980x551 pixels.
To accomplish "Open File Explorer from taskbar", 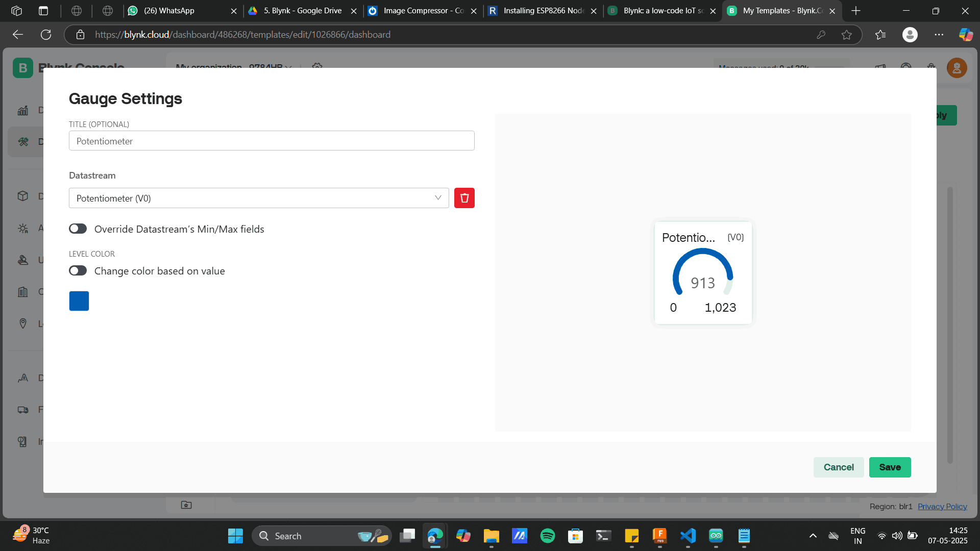I will 491,536.
